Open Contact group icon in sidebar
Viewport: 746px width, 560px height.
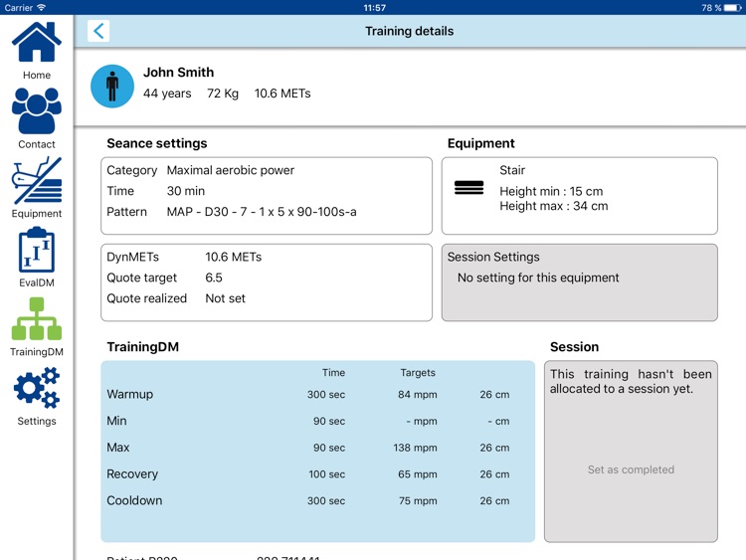pos(37,110)
